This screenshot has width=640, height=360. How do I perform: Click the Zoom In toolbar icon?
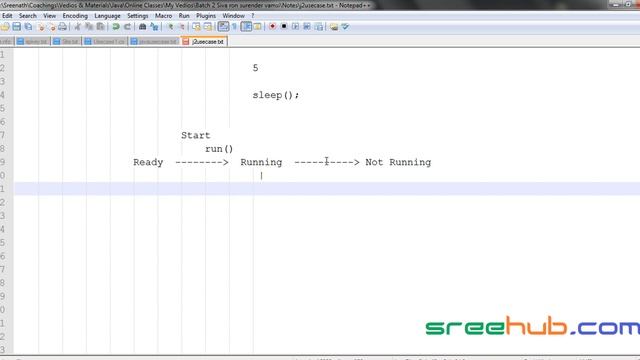(x=171, y=27)
